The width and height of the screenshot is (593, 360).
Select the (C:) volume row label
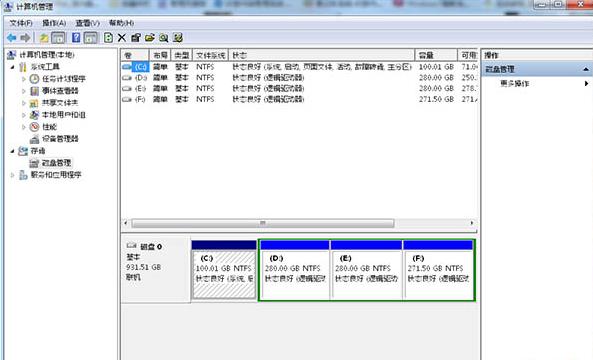click(x=140, y=67)
